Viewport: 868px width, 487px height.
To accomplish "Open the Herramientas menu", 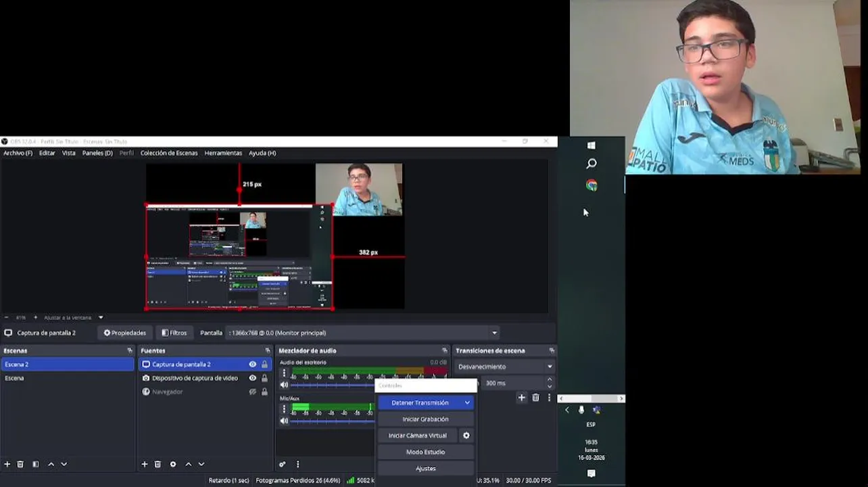I will pos(223,153).
